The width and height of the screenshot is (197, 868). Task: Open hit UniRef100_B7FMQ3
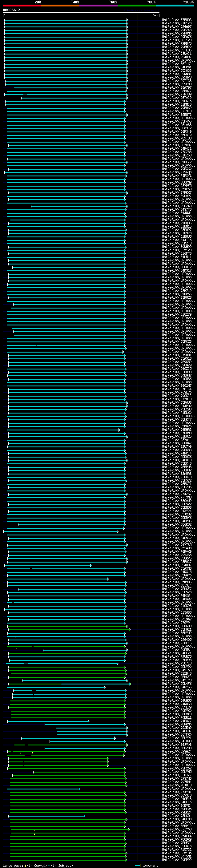click(176, 20)
